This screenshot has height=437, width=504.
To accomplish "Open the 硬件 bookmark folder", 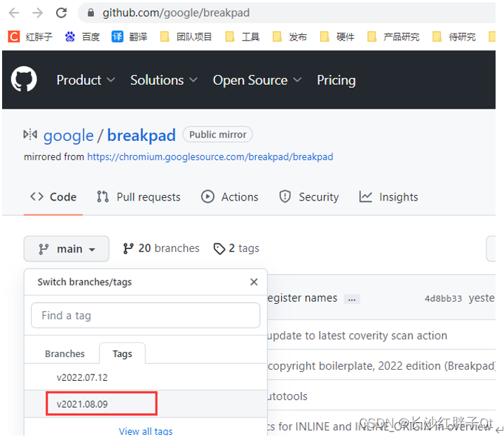I will point(337,36).
